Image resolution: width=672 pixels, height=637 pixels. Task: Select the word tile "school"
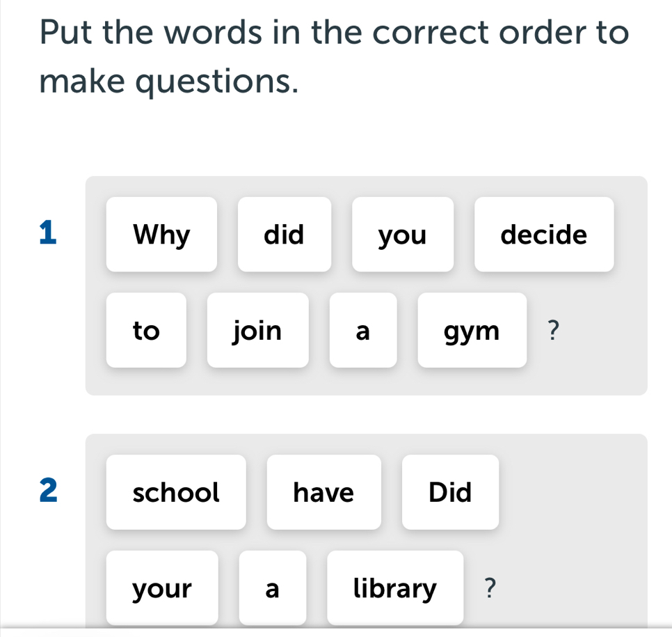[176, 492]
